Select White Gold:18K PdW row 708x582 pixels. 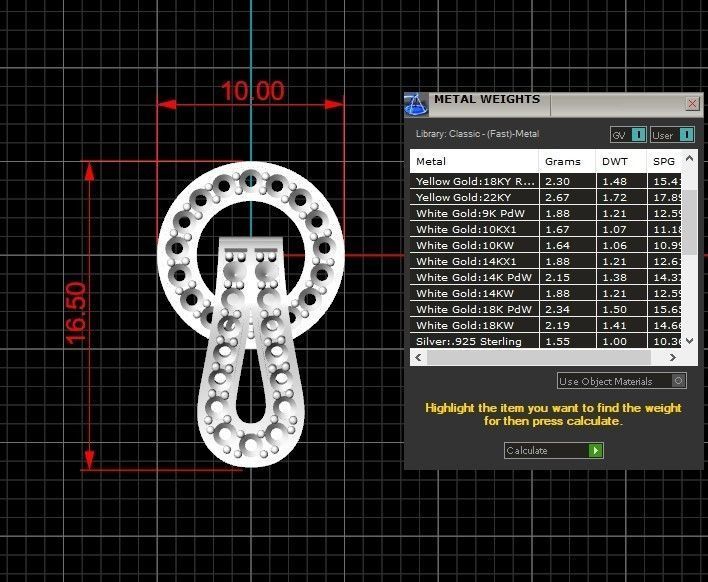[x=545, y=309]
